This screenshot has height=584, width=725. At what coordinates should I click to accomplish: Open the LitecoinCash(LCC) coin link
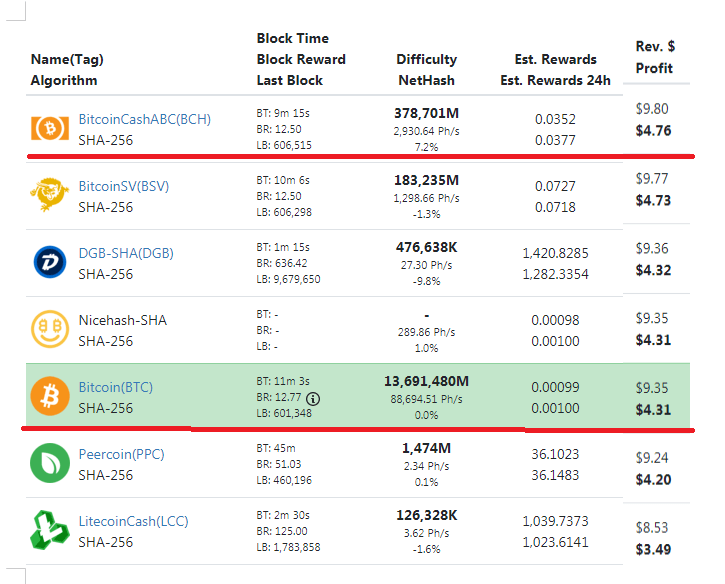pyautogui.click(x=133, y=521)
